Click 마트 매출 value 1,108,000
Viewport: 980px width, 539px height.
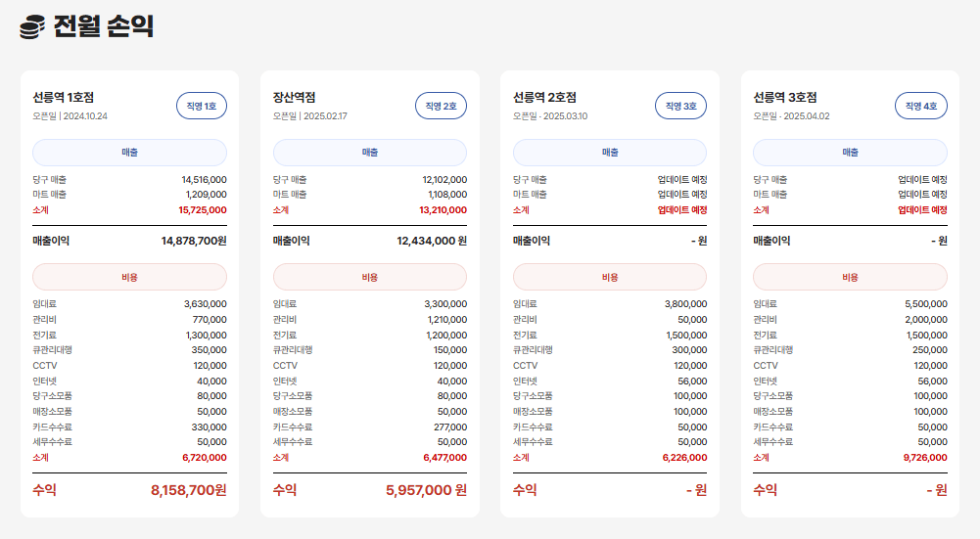coord(447,195)
